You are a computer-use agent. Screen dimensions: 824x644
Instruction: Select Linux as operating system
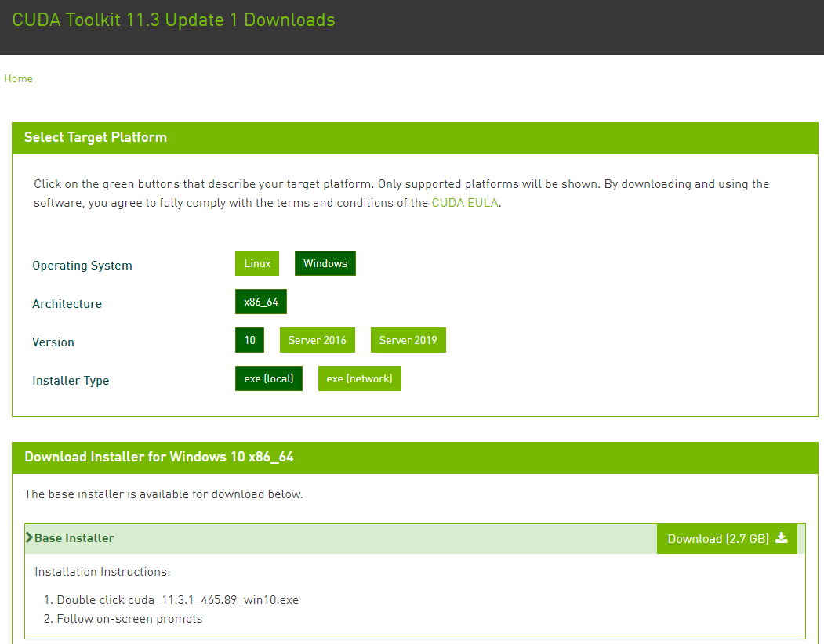pos(257,263)
